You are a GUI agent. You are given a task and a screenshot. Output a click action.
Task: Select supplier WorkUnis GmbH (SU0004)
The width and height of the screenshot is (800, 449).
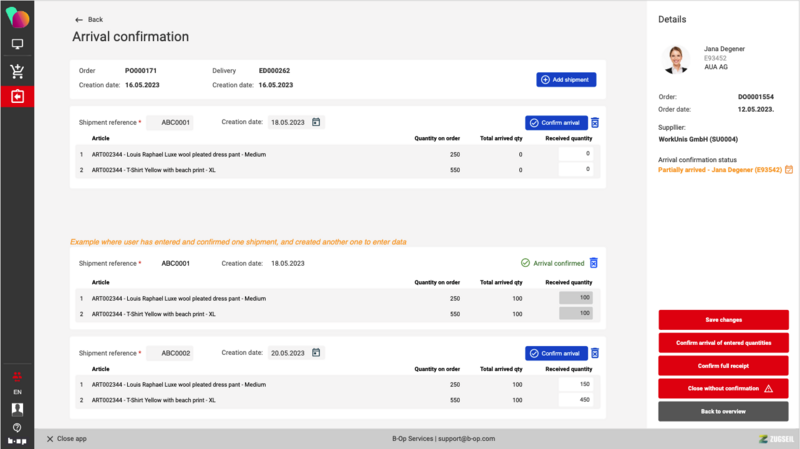click(x=698, y=139)
